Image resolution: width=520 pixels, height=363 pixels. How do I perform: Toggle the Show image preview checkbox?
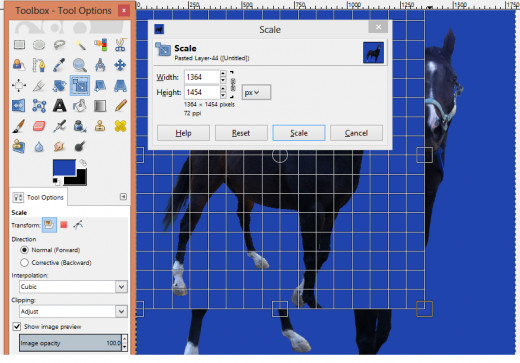click(x=17, y=327)
